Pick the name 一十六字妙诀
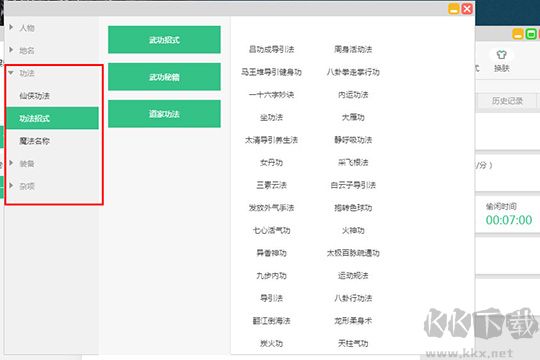 pos(271,95)
